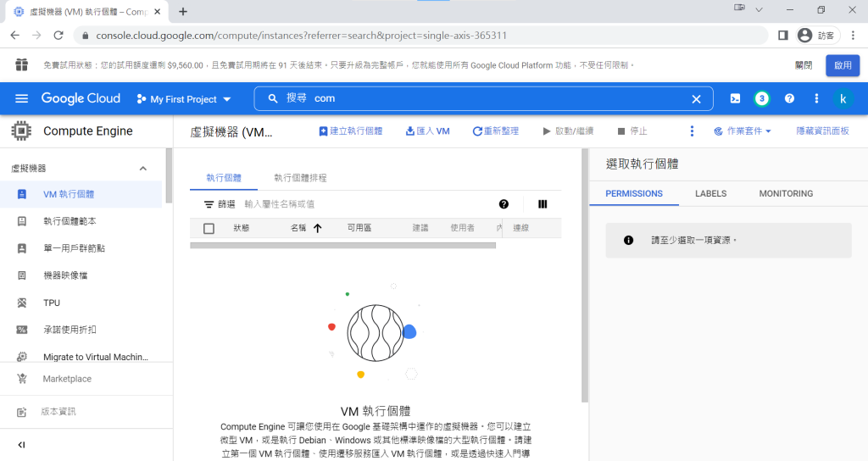Switch to the 執行個體 tab
The height and width of the screenshot is (461, 868).
point(224,178)
